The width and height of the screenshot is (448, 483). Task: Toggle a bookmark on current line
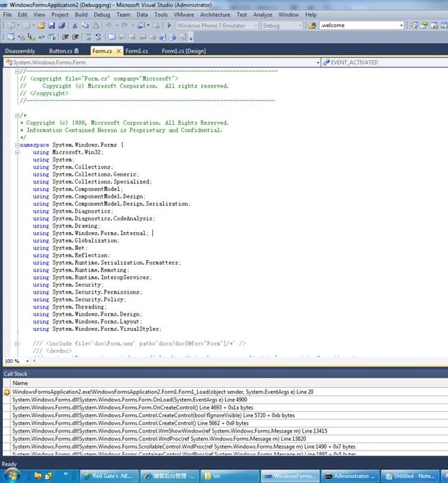(112, 37)
